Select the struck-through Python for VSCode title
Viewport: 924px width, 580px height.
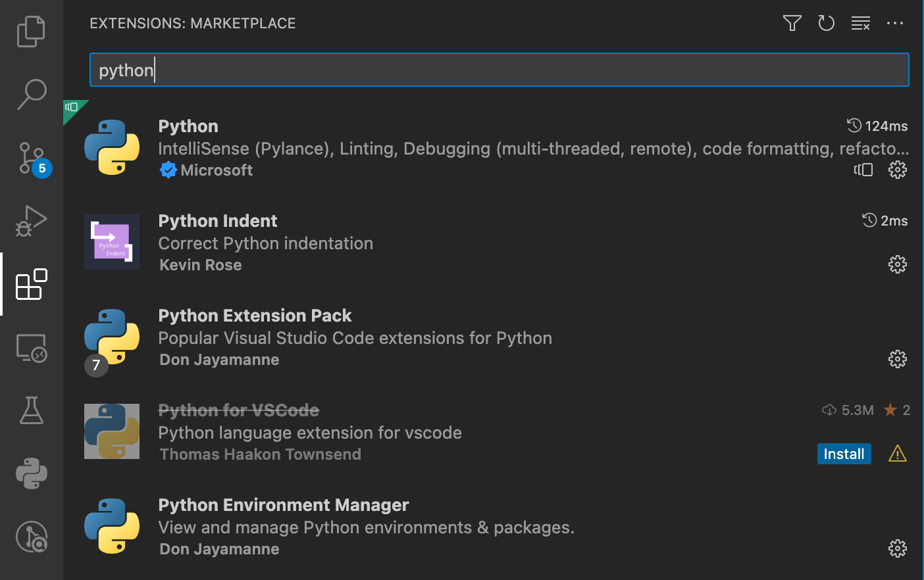click(x=239, y=410)
